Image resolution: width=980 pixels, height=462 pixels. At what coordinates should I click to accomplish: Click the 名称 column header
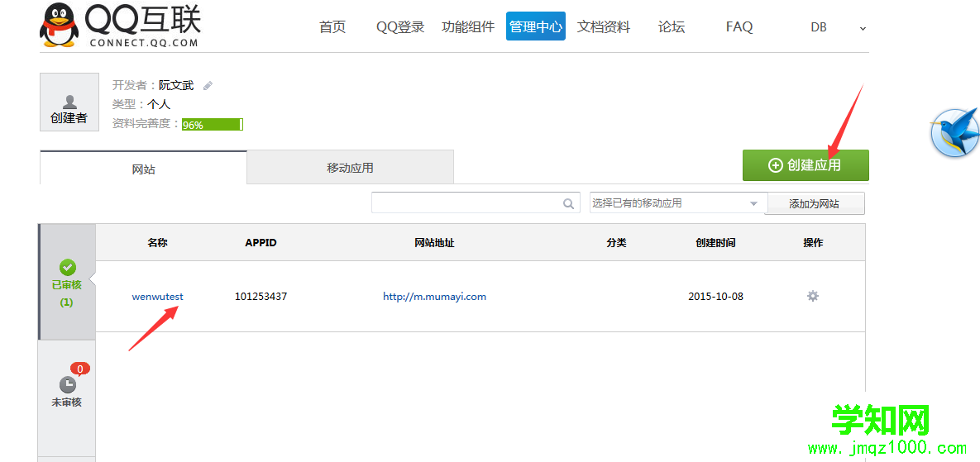click(x=157, y=243)
